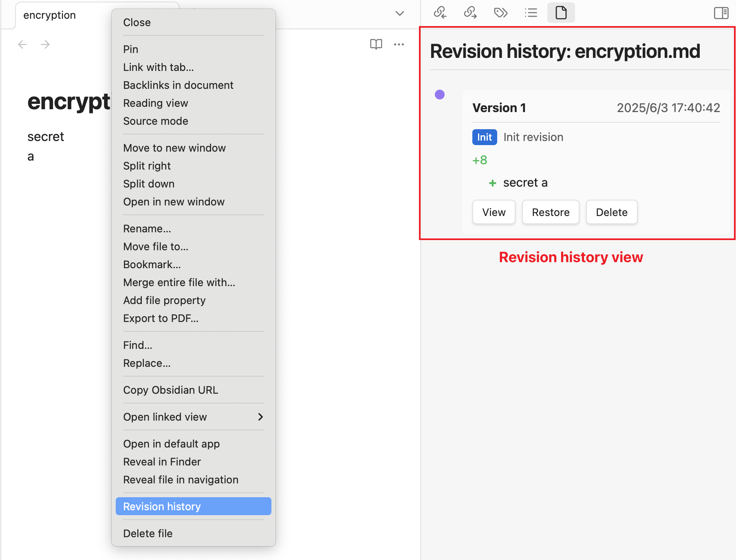This screenshot has width=736, height=560.
Task: Switch to reading view book icon
Action: (376, 44)
